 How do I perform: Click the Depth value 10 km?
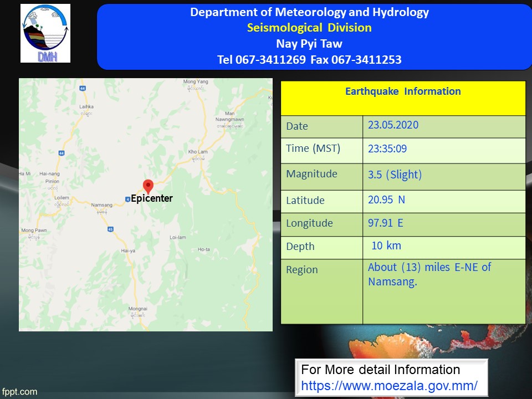point(386,245)
